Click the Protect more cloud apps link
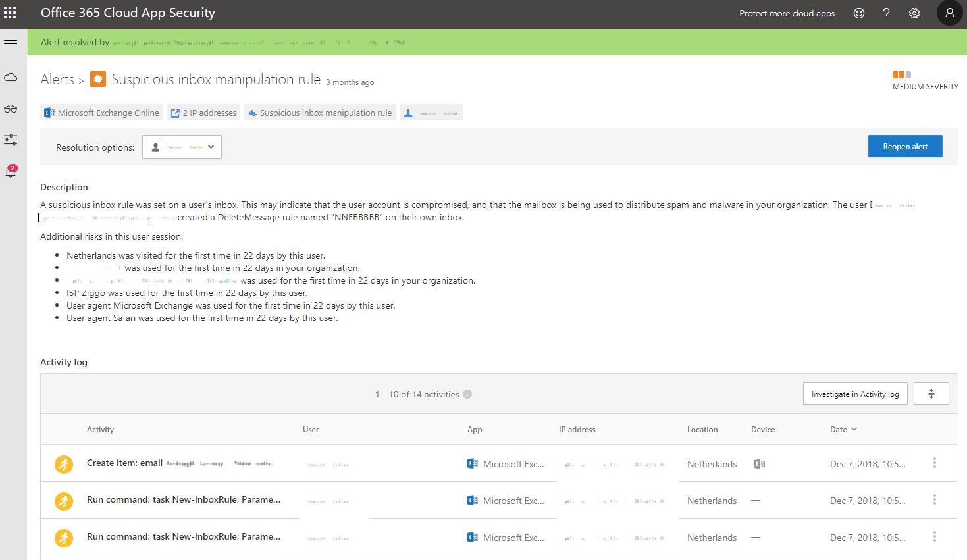 tap(787, 13)
